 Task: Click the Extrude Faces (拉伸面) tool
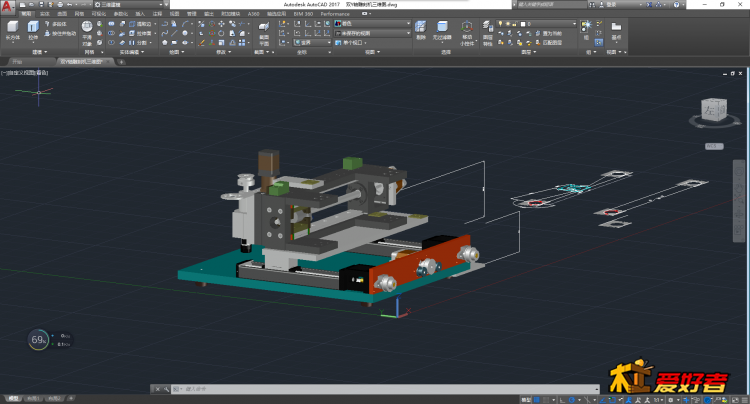(x=140, y=33)
